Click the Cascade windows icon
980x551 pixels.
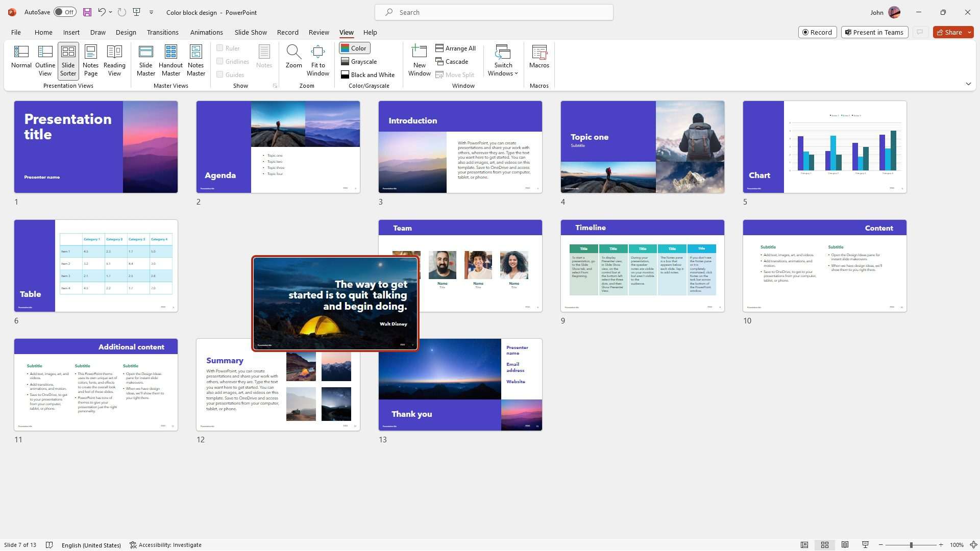point(453,61)
